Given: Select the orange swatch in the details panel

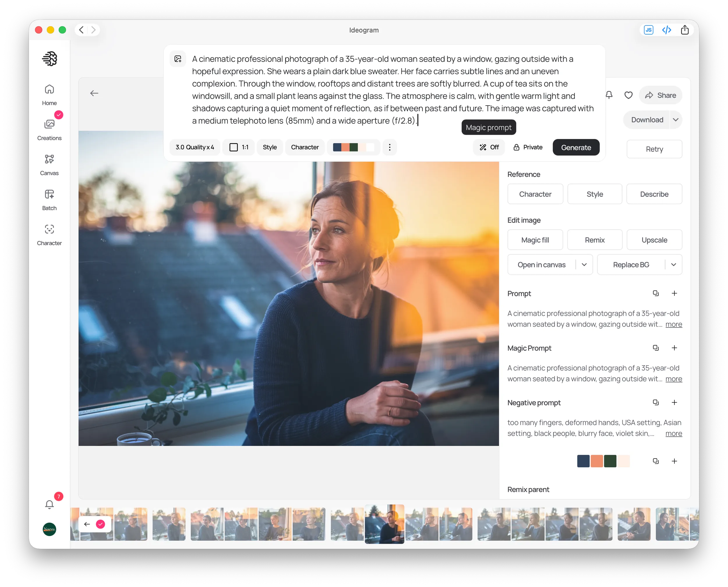Looking at the screenshot, I should pos(597,461).
